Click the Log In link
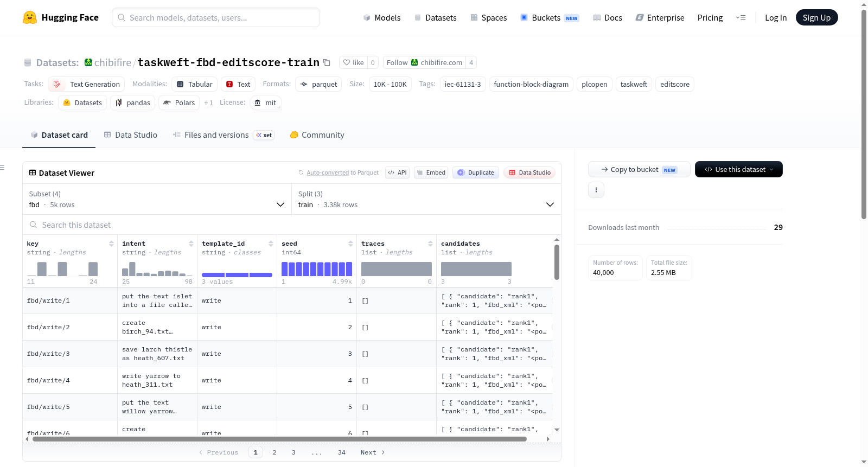 (776, 17)
